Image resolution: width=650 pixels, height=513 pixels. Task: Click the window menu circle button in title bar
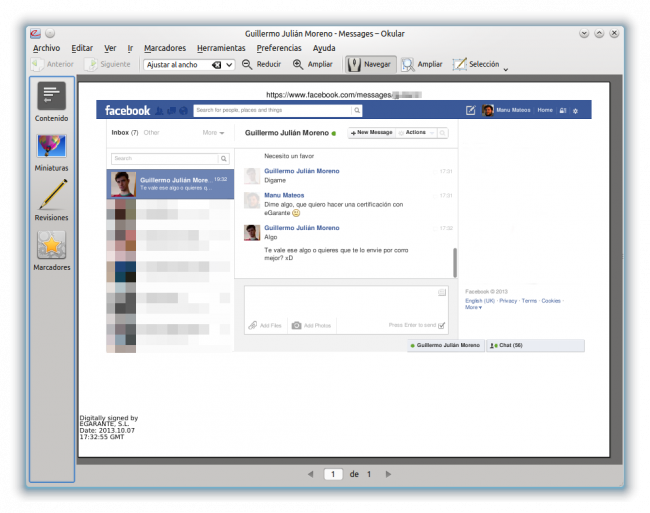(50, 33)
